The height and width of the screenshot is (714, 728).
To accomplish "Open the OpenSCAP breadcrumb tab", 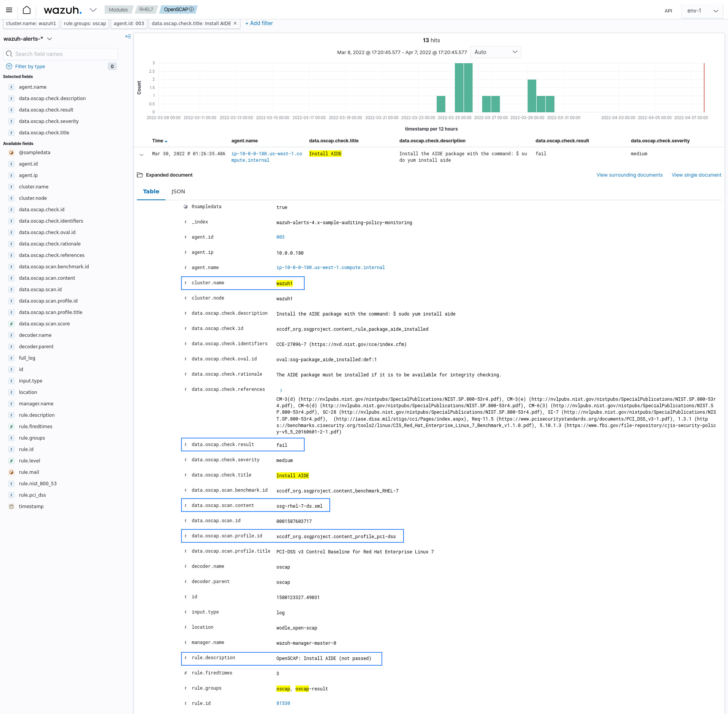I will (178, 10).
